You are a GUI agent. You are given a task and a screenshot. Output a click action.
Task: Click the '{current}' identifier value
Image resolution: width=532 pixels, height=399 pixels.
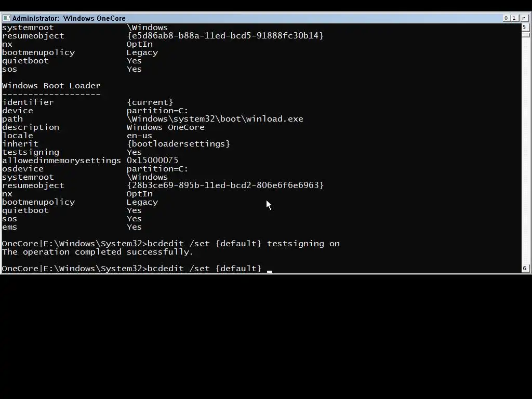150,102
